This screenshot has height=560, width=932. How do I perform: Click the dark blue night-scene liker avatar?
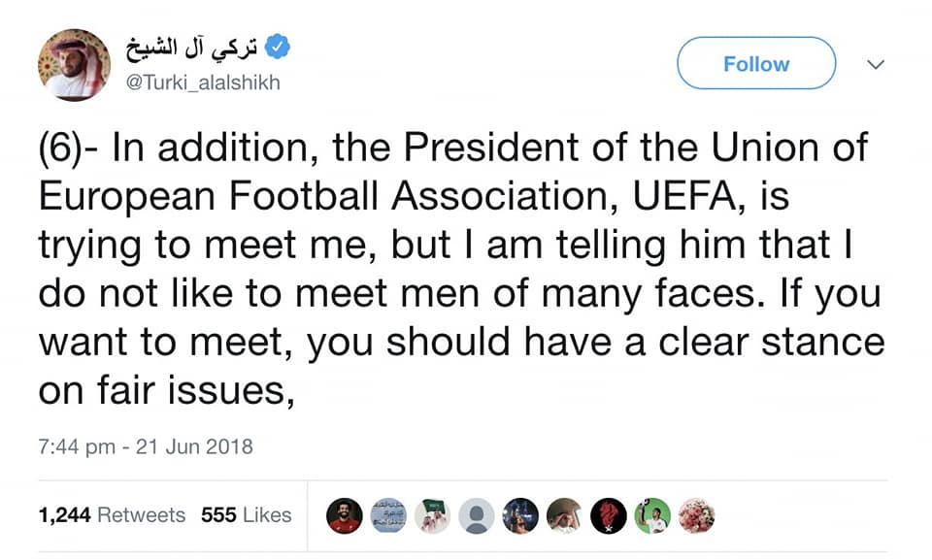tap(520, 516)
